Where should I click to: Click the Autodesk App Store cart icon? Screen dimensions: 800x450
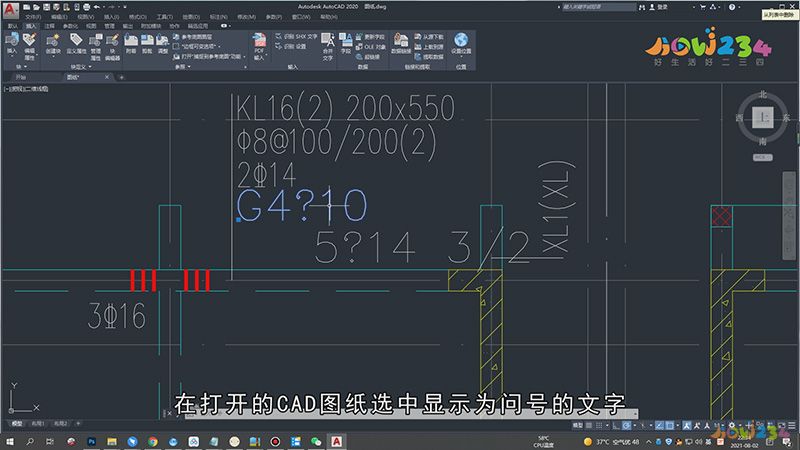(703, 7)
